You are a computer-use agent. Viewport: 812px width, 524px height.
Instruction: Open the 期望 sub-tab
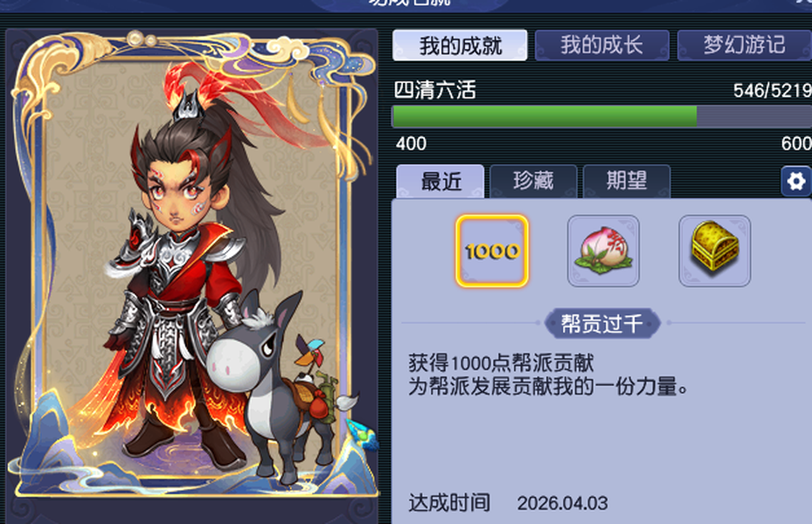(627, 182)
